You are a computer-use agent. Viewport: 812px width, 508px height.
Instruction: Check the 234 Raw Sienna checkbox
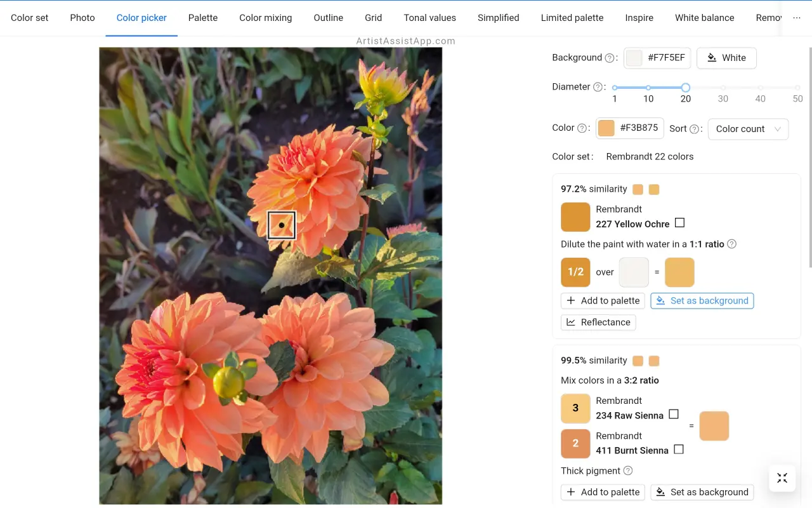click(x=674, y=414)
